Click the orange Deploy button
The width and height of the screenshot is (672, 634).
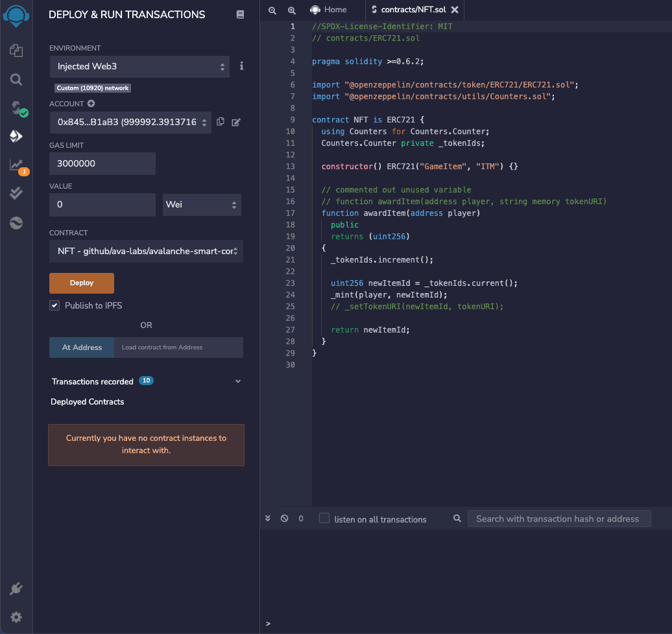[x=82, y=283]
